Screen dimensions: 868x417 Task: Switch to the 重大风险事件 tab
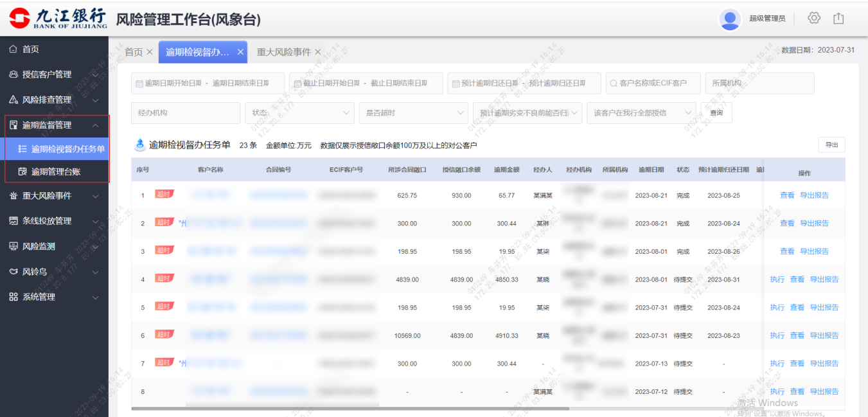pyautogui.click(x=284, y=52)
